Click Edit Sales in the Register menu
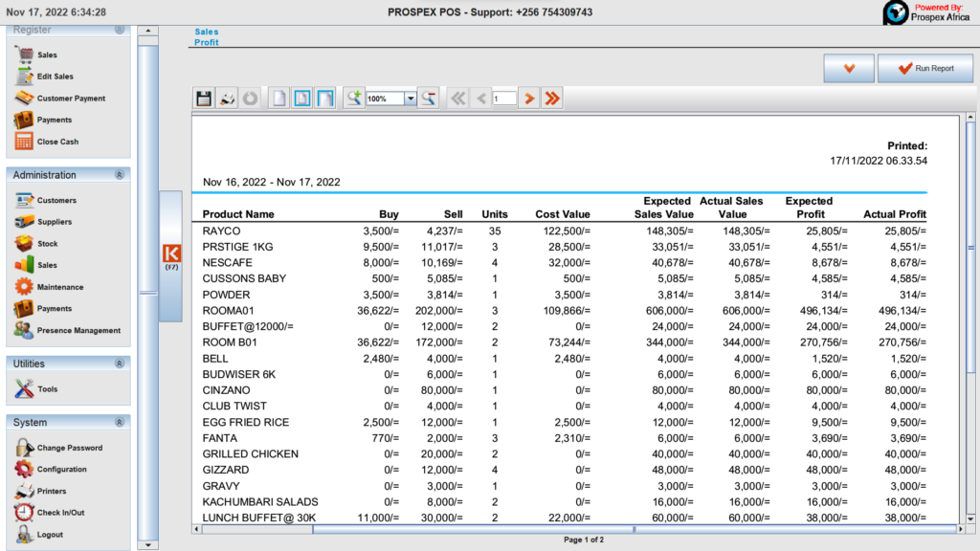Image resolution: width=980 pixels, height=551 pixels. pos(55,77)
